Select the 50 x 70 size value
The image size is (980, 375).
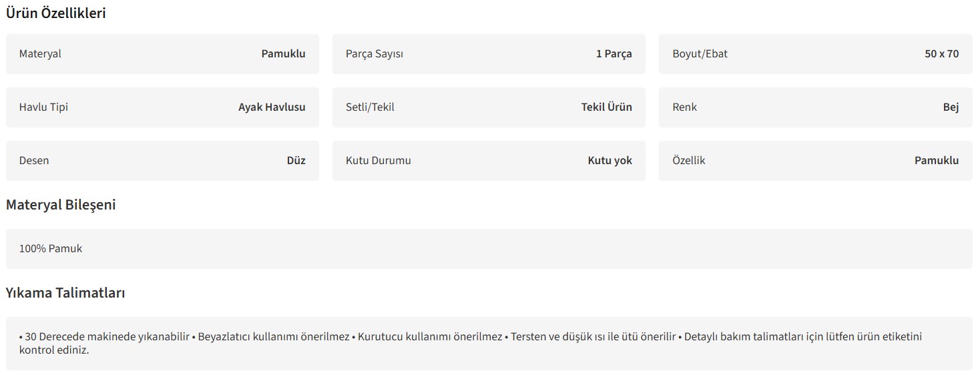[941, 54]
